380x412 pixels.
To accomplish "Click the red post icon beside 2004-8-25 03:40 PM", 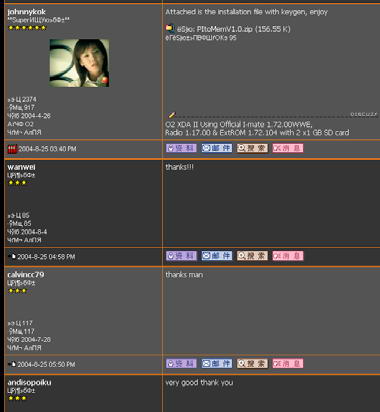I will point(12,149).
